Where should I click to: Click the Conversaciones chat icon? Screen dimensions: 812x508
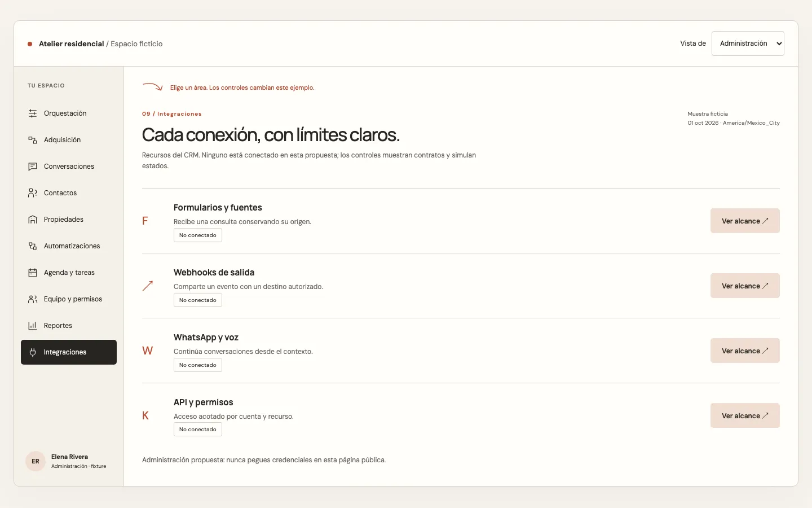click(33, 167)
